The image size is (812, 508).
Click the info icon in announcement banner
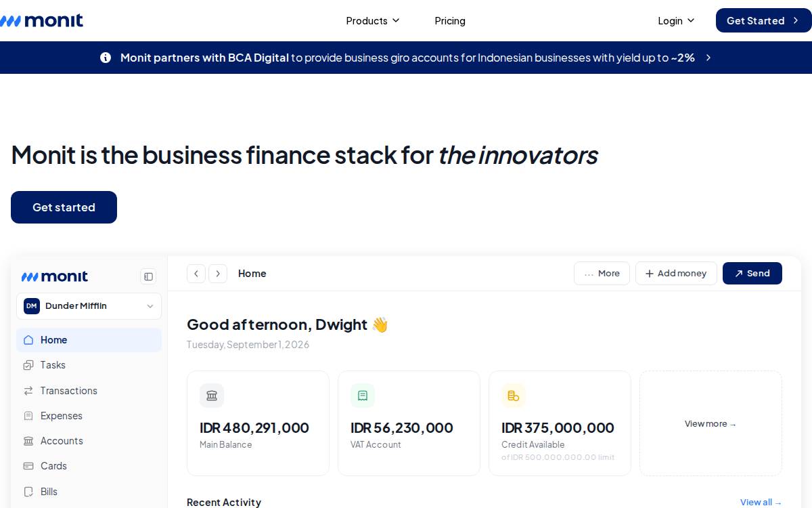point(106,58)
